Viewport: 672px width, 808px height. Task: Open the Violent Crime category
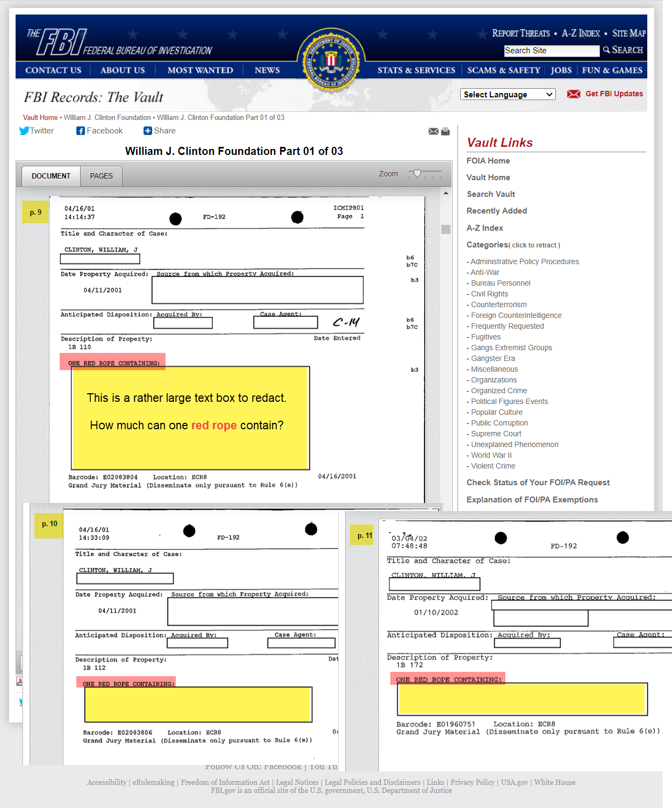pos(493,466)
